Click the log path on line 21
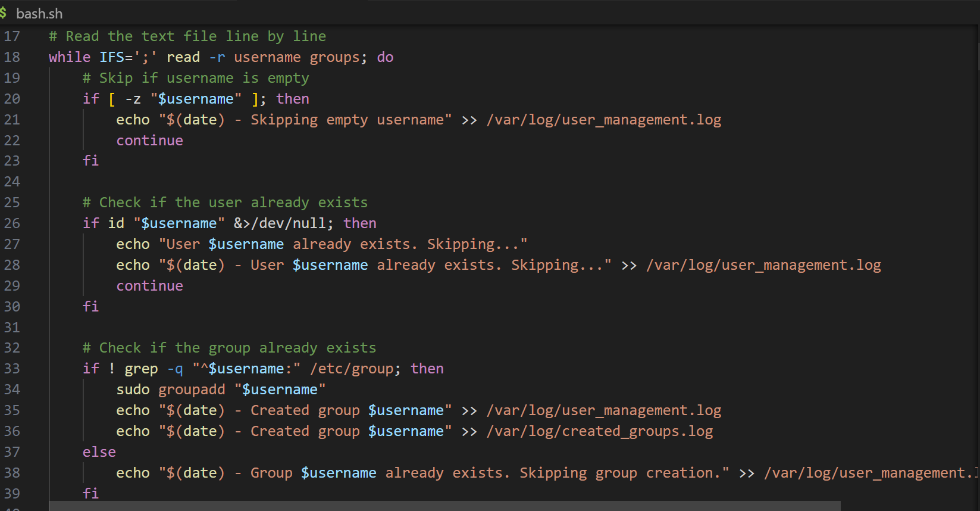This screenshot has width=980, height=511. pos(604,120)
